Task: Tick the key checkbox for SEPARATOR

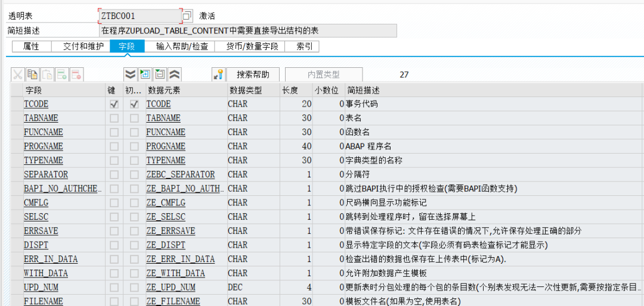Action: coord(114,175)
